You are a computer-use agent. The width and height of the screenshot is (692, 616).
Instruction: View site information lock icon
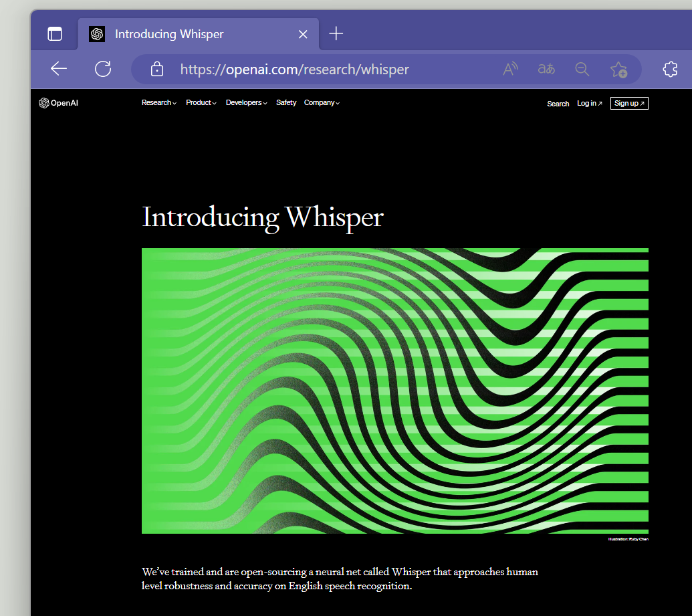coord(157,69)
